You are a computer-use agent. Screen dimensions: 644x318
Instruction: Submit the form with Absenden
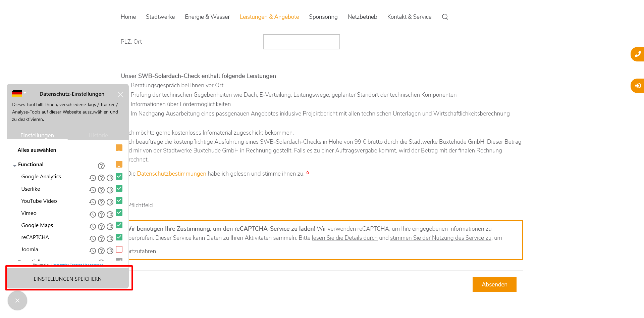click(x=494, y=284)
